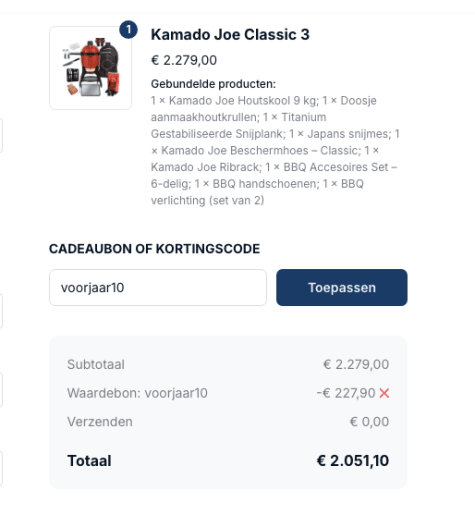Image resolution: width=475 pixels, height=515 pixels.
Task: Click the subtotal amount € 2.279,00
Action: click(356, 364)
